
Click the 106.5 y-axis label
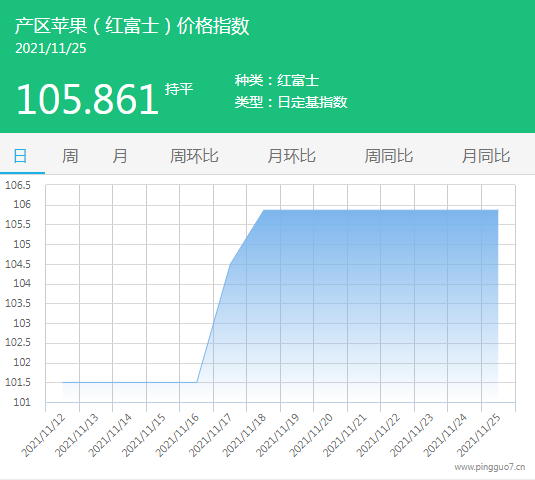pyautogui.click(x=18, y=185)
